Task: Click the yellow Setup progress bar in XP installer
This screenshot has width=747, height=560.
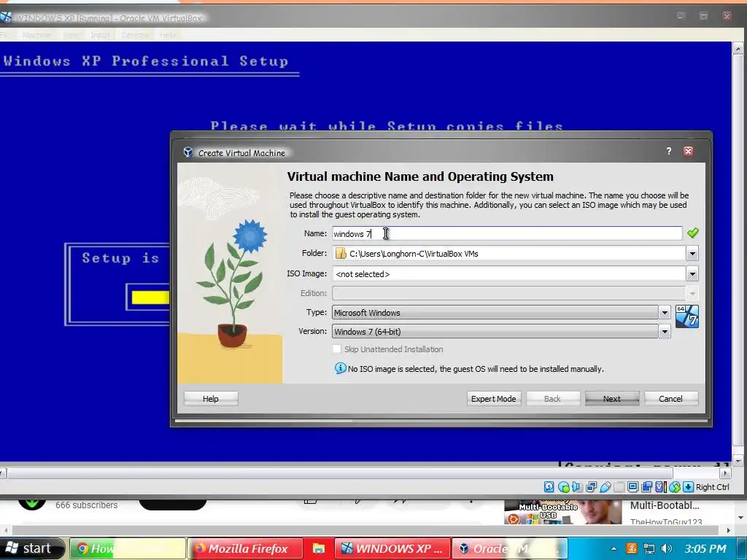Action: point(150,297)
